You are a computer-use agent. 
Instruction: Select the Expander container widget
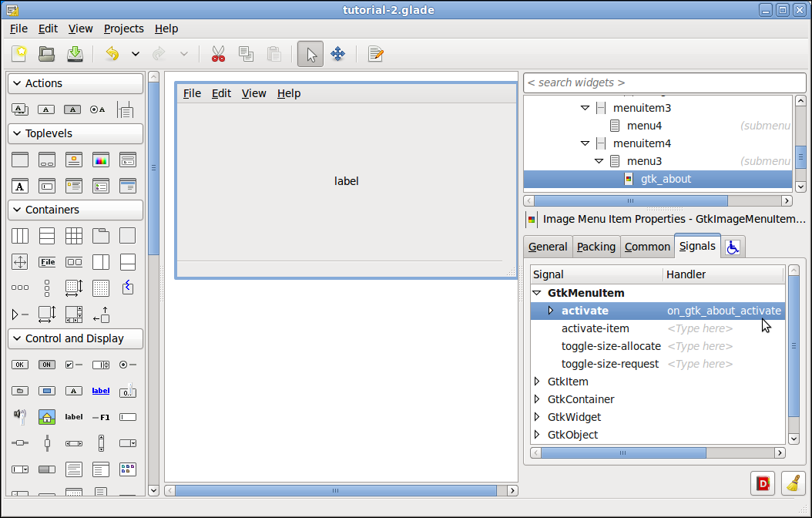(x=20, y=314)
